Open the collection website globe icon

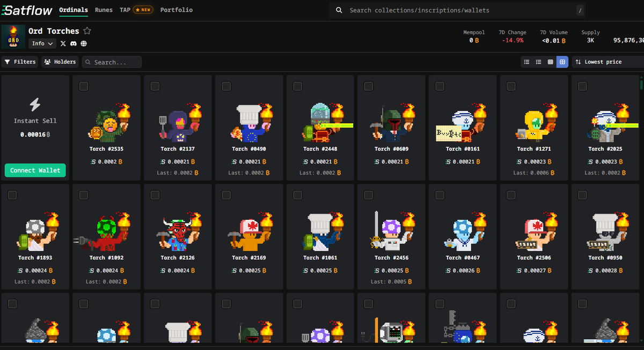coord(84,43)
